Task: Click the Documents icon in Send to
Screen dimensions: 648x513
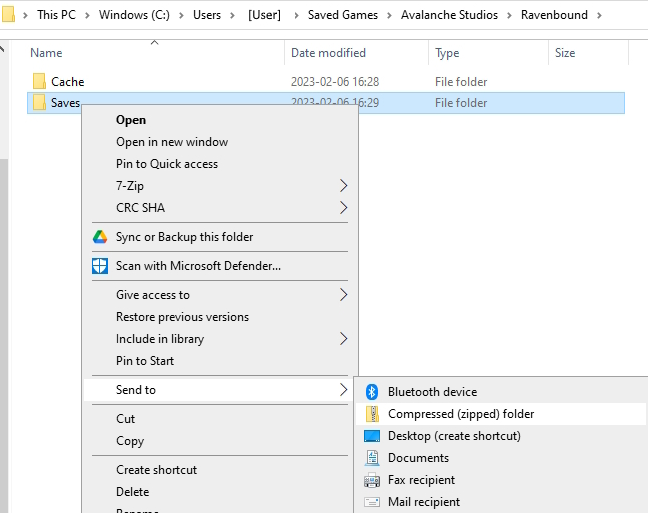Action: click(x=372, y=458)
